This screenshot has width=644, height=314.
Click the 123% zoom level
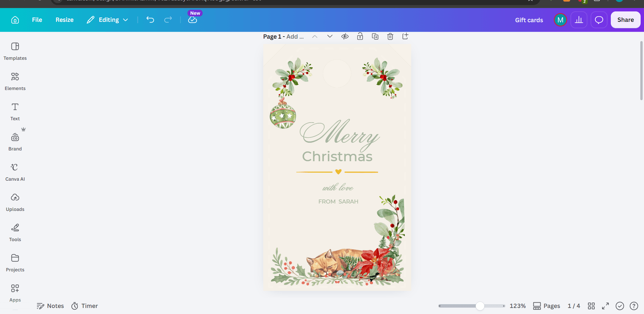click(x=518, y=306)
